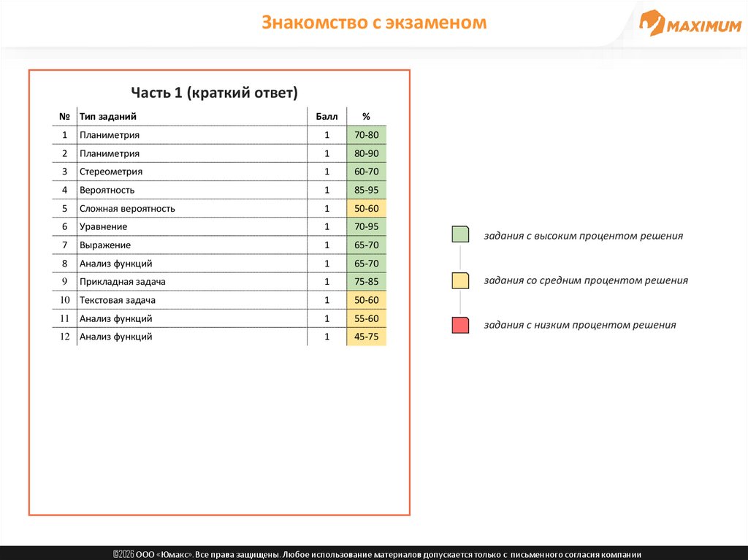Click the slide title 'Знакомство с экзаменом'
The image size is (748, 560).
[374, 23]
